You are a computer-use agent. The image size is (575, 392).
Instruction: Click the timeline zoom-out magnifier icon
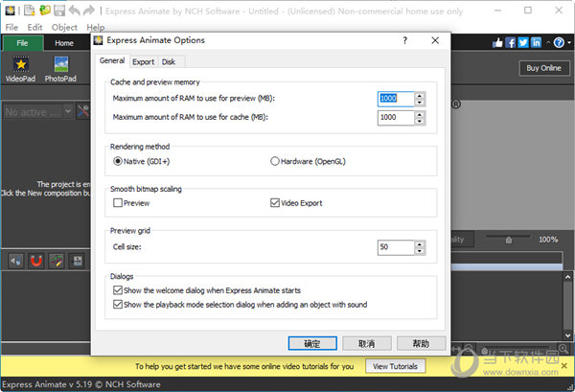(x=469, y=348)
